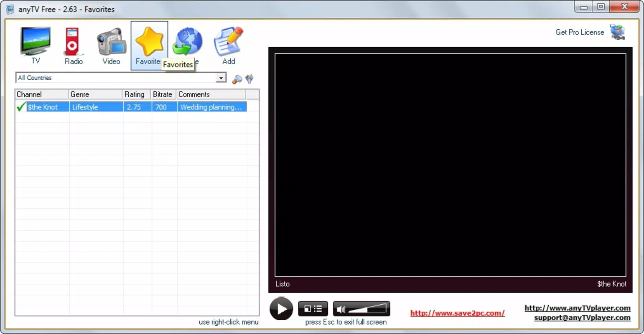The image size is (644, 334).
Task: Click the All Countries combo box field
Action: click(121, 78)
